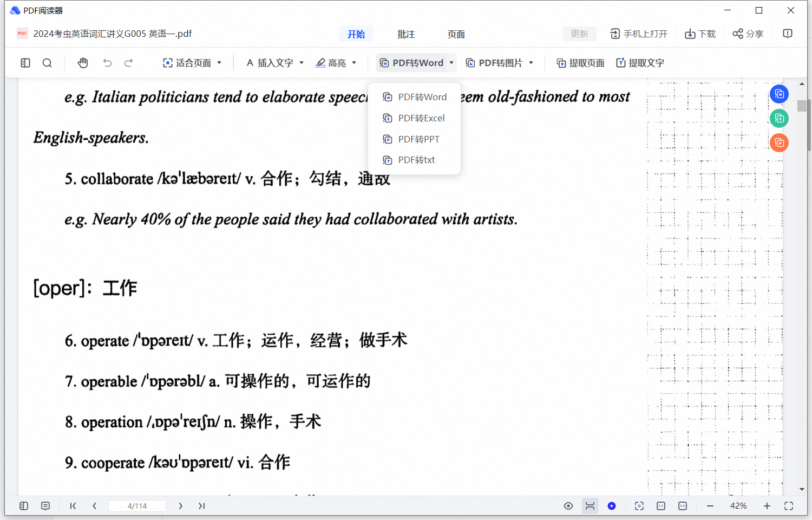This screenshot has height=520, width=812.
Task: Select PDF转txt from the conversion menu
Action: (416, 160)
